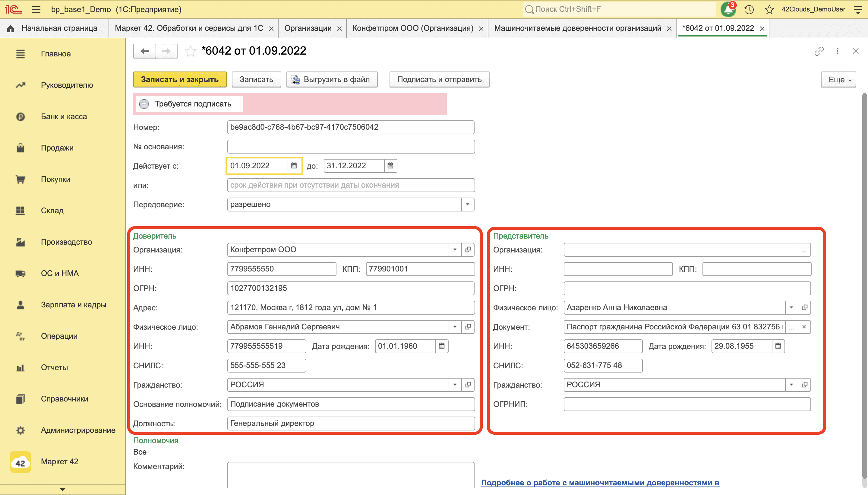Expand the Передоверие dropdown list

point(467,204)
